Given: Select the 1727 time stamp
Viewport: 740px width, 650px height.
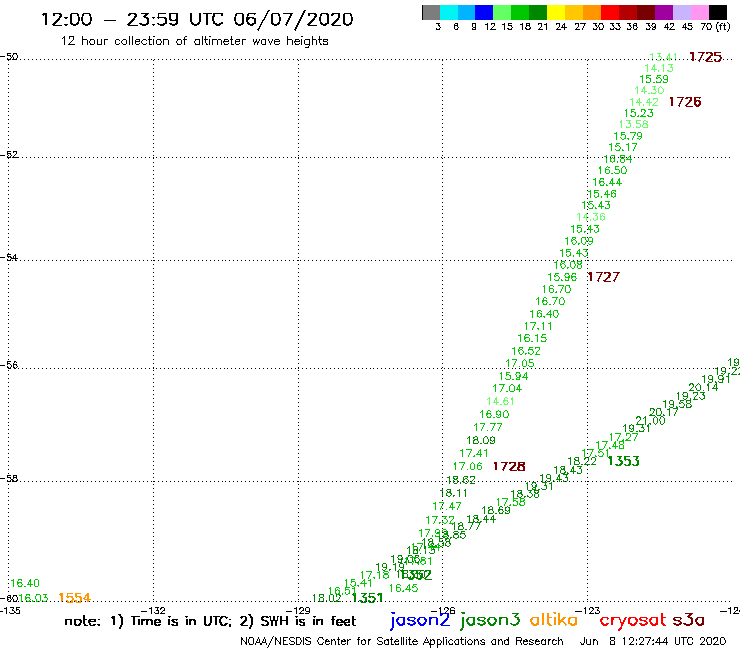Looking at the screenshot, I should 604,277.
